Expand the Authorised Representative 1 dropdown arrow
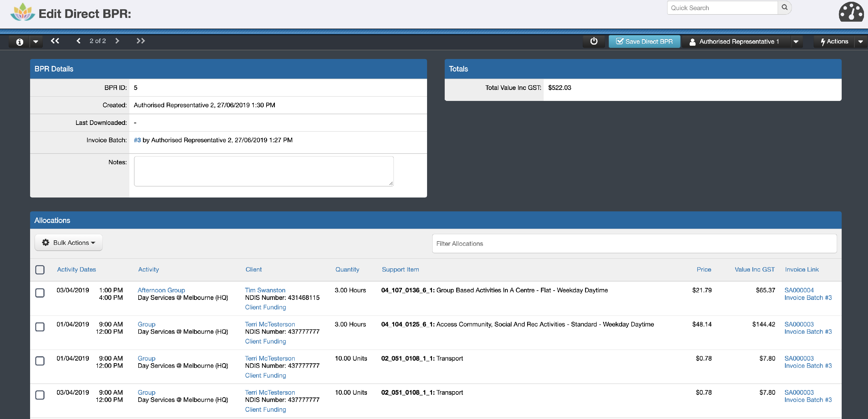The width and height of the screenshot is (868, 419). tap(796, 41)
